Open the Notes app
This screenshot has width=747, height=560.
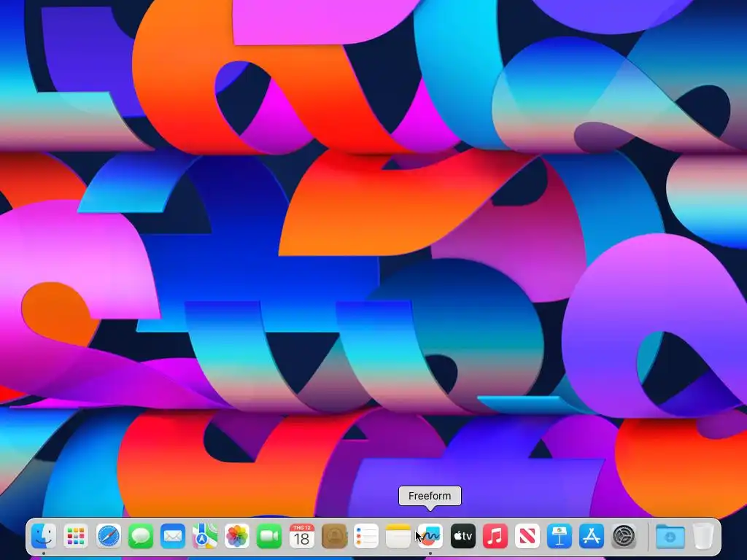(398, 536)
